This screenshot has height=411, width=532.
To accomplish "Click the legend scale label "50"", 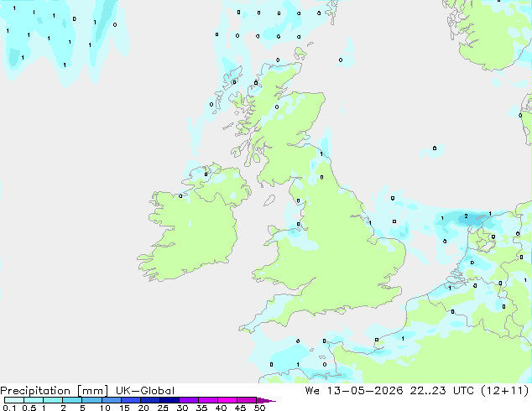I will point(259,408).
